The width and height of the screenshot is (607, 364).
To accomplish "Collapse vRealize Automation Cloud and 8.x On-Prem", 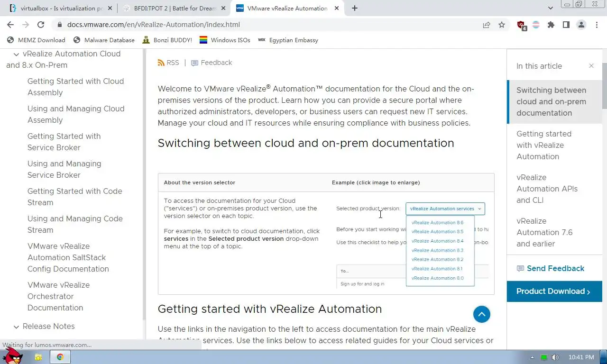I will click(x=16, y=55).
